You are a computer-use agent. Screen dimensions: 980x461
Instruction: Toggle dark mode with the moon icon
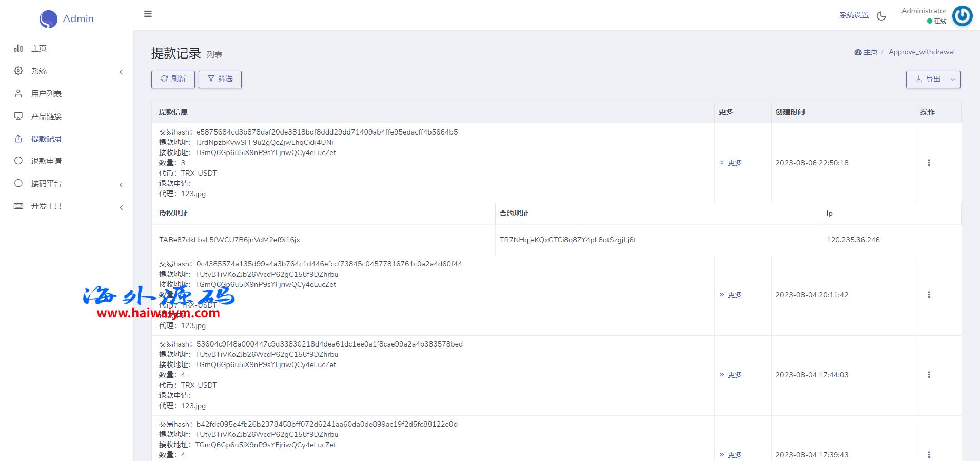[x=881, y=16]
